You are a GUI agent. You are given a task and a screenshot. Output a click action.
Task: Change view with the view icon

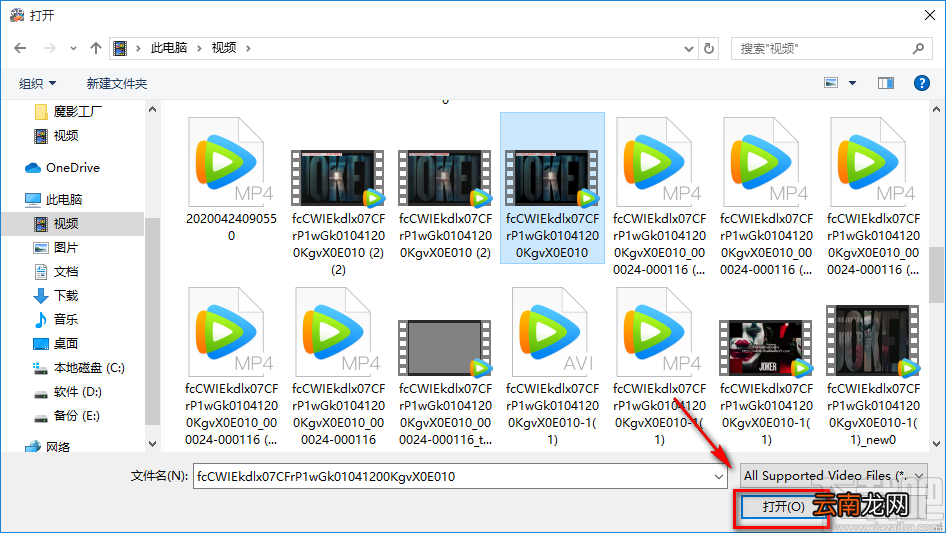tap(831, 83)
